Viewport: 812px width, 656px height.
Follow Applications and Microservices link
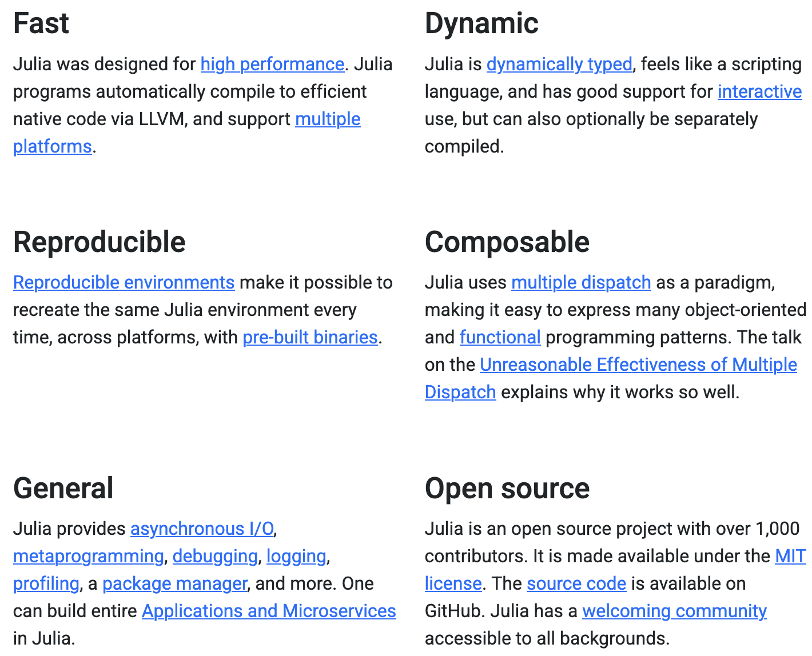pyautogui.click(x=269, y=611)
